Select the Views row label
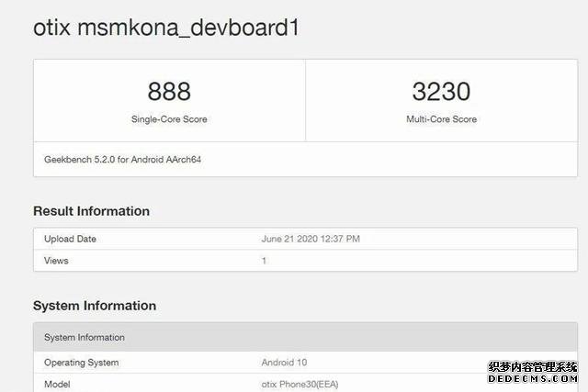The height and width of the screenshot is (392, 588). (x=56, y=261)
